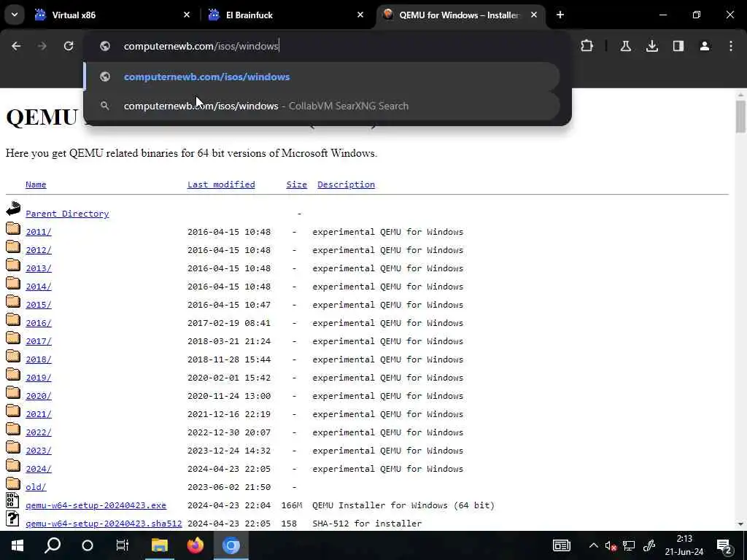This screenshot has height=560, width=747.
Task: Open the old/ folder link
Action: (36, 486)
